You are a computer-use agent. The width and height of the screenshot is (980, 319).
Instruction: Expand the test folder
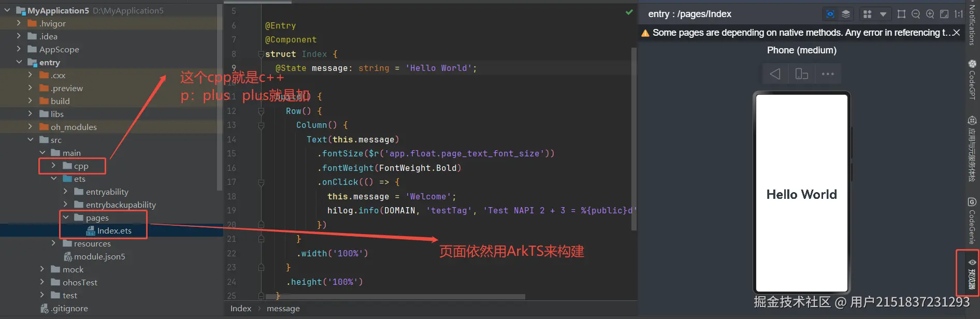point(42,295)
